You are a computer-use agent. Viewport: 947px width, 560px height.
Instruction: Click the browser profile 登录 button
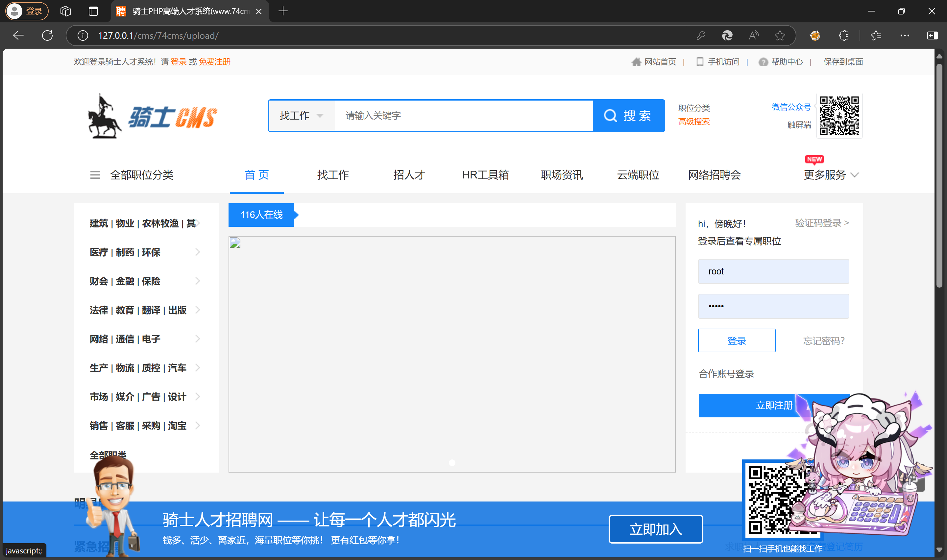click(27, 11)
